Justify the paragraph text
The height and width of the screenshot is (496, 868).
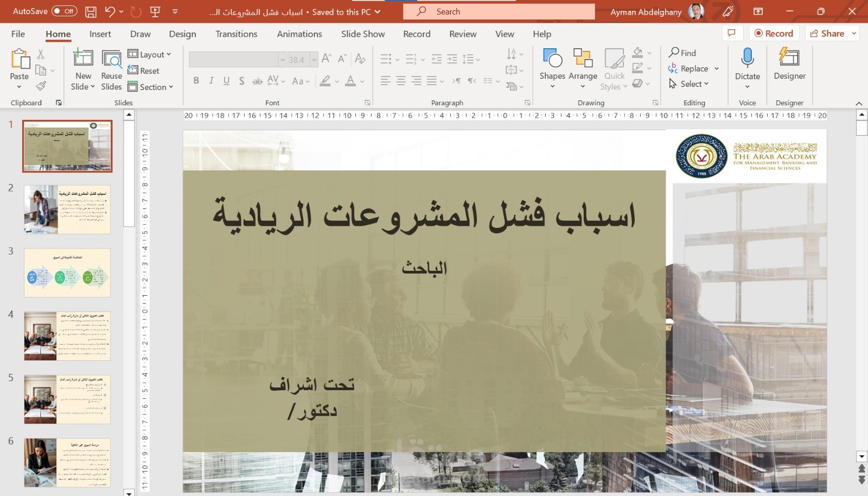(432, 81)
